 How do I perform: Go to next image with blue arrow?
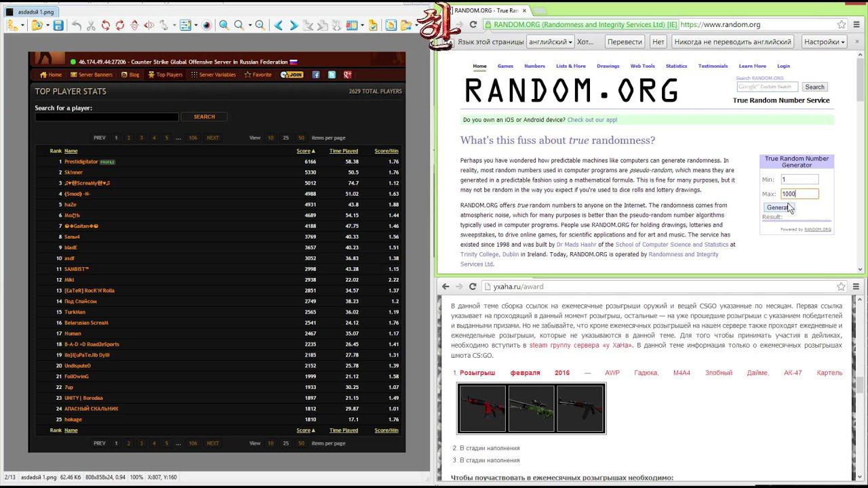294,26
